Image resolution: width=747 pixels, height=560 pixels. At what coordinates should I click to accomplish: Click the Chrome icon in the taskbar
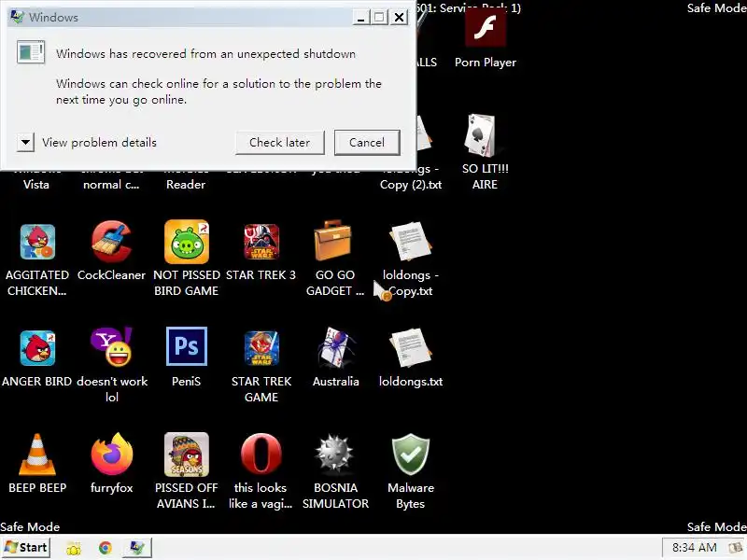point(106,548)
